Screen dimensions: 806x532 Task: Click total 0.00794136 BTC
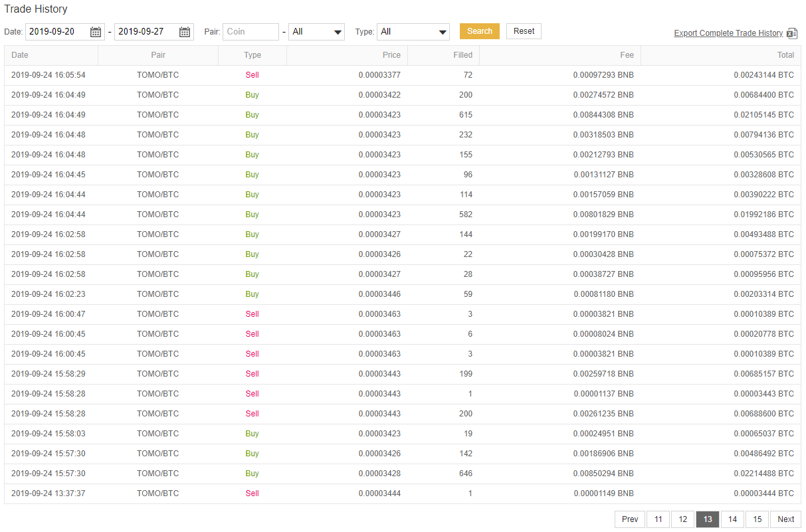764,135
